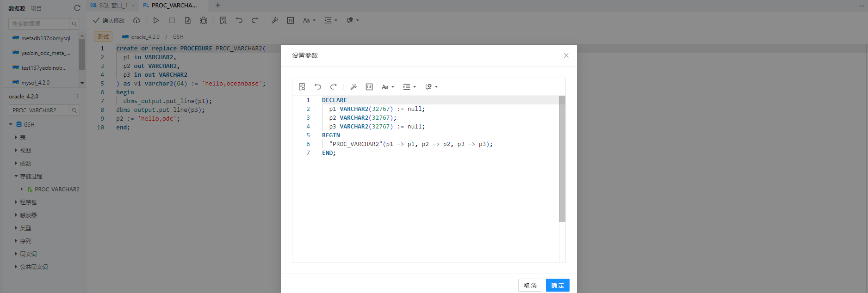This screenshot has width=868, height=293.
Task: Expand the 序列 tree node
Action: click(x=16, y=241)
